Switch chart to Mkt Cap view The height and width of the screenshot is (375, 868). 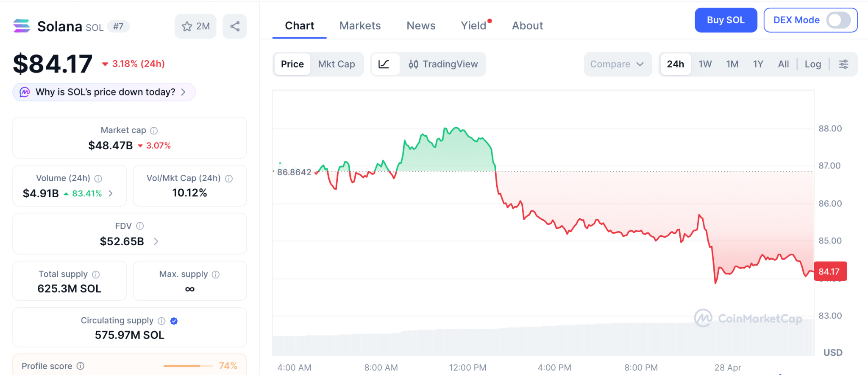click(337, 64)
